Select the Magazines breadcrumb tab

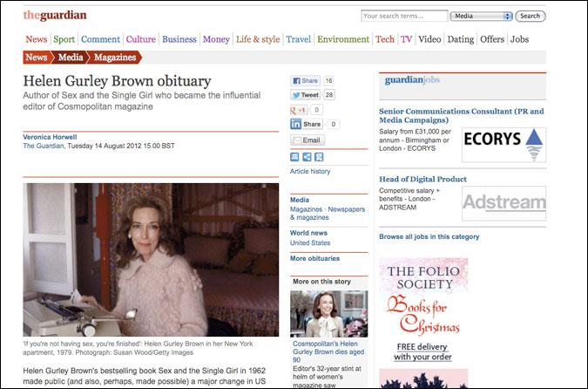114,58
